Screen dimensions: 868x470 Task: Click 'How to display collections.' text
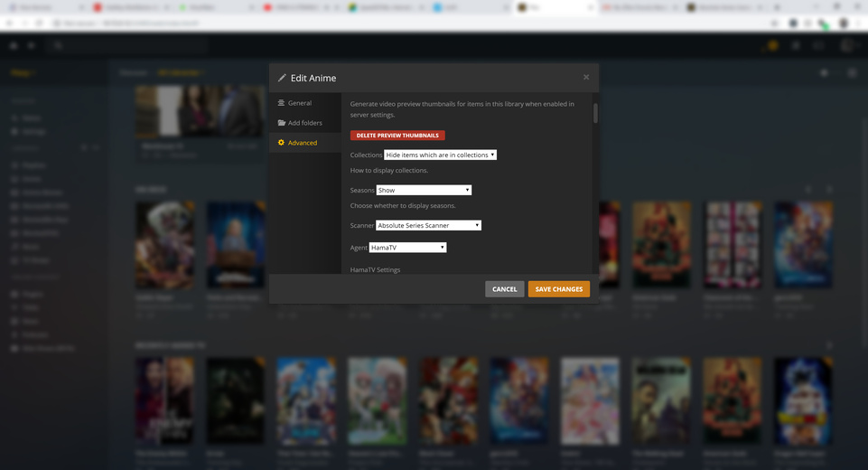[x=388, y=171]
